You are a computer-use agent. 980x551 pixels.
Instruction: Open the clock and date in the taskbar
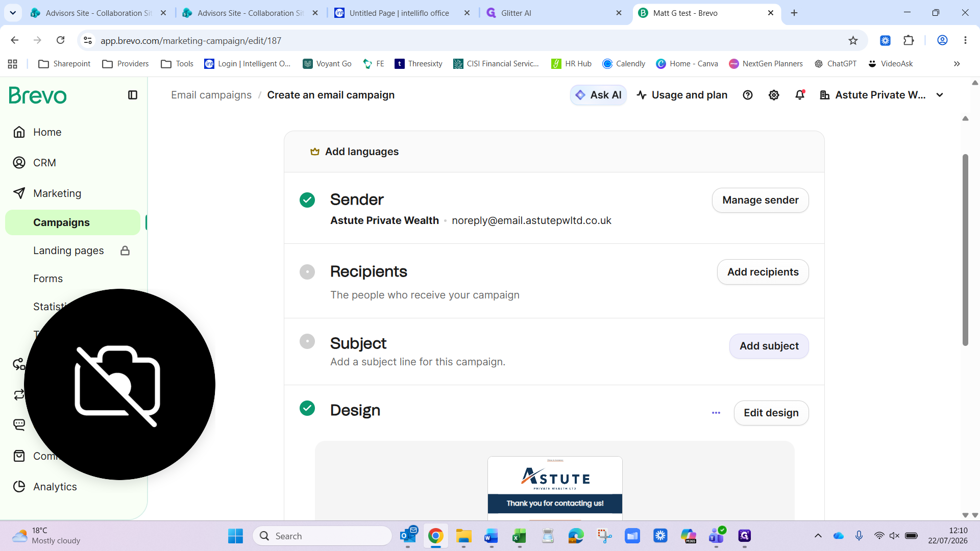point(947,536)
